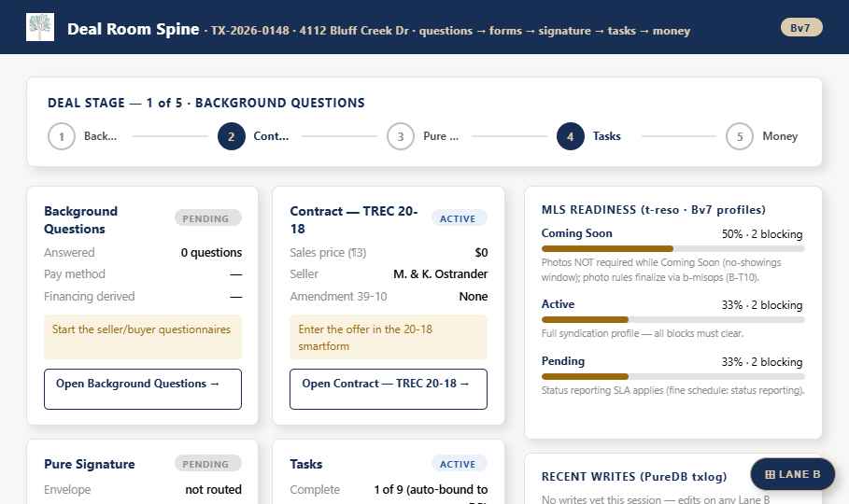Click '50% · 2 blocking' text
849x504 pixels.
[762, 234]
